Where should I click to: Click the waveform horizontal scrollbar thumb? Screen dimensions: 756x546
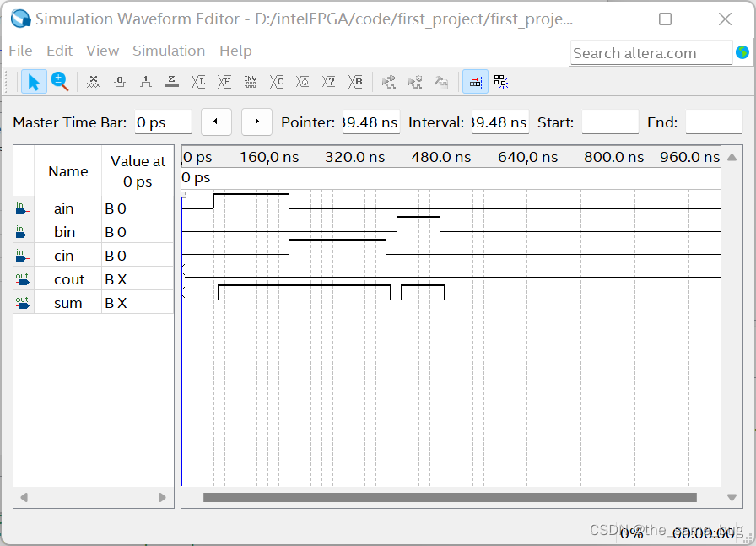[x=450, y=497]
